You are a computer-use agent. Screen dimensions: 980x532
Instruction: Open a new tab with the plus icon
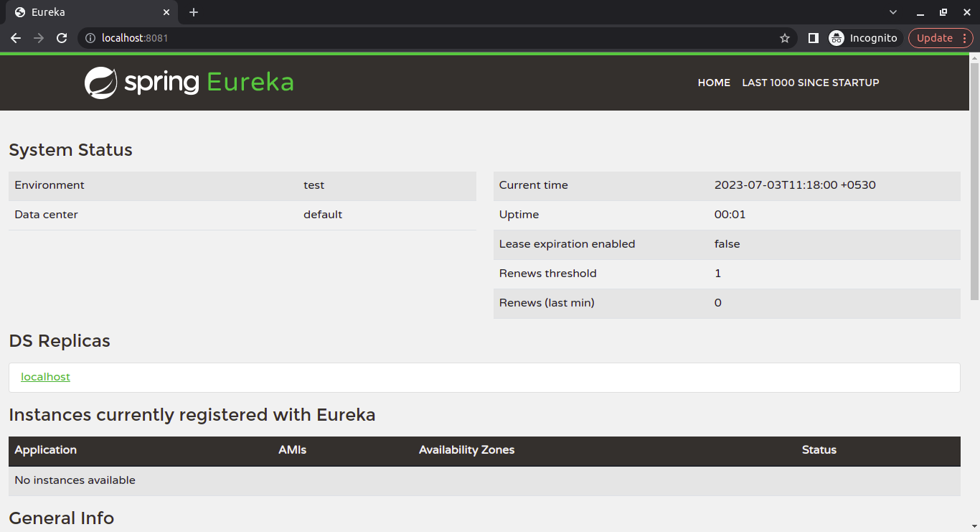(194, 12)
